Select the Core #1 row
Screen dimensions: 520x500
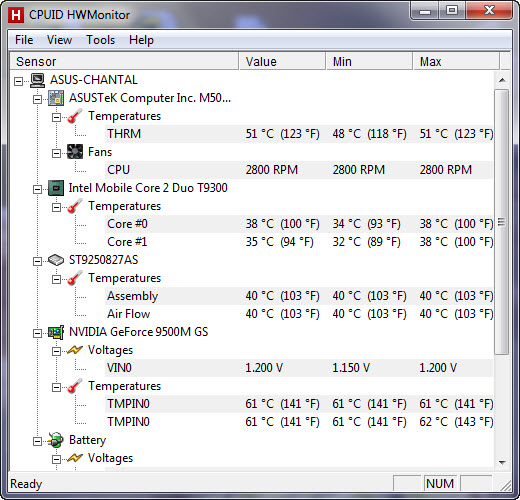tap(299, 242)
